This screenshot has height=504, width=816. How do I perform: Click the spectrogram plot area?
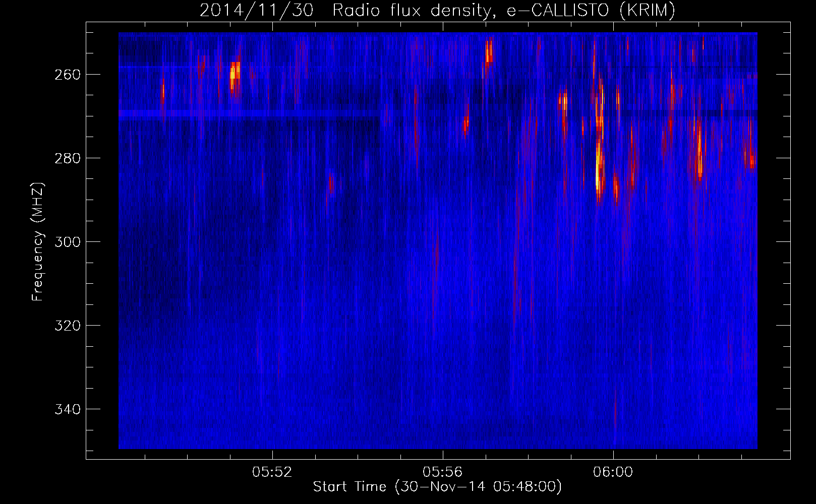438,241
